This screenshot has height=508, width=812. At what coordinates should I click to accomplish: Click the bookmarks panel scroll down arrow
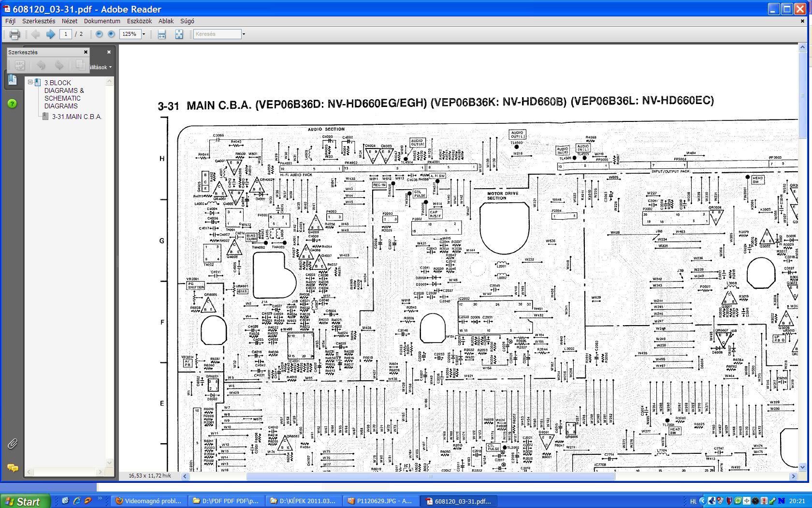pyautogui.click(x=110, y=463)
